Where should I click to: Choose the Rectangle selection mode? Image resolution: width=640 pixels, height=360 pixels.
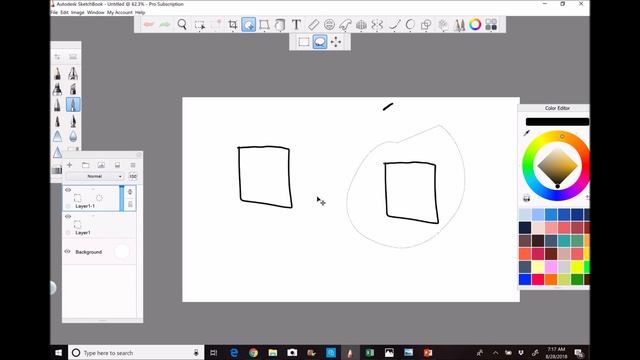[x=304, y=42]
